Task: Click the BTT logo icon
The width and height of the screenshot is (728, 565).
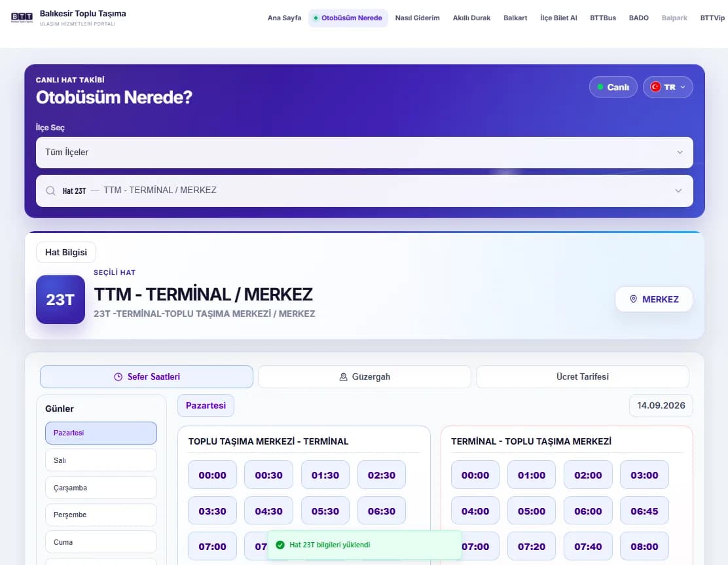Action: pyautogui.click(x=22, y=18)
